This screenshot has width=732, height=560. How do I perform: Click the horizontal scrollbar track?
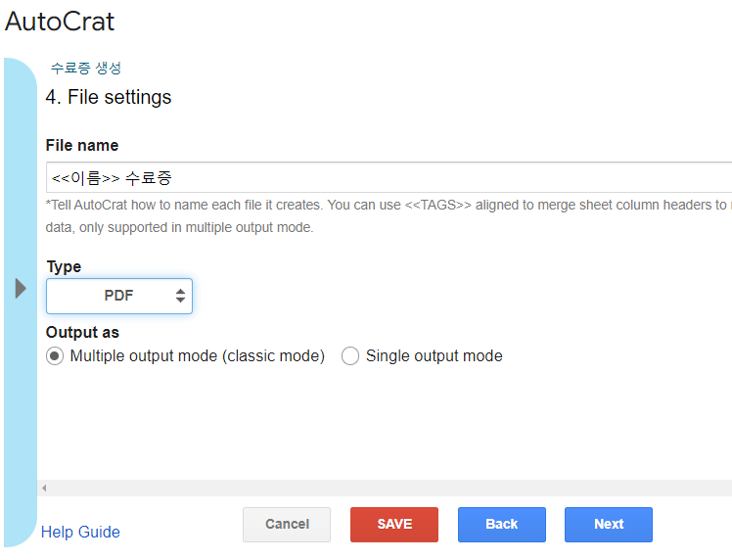point(391,488)
